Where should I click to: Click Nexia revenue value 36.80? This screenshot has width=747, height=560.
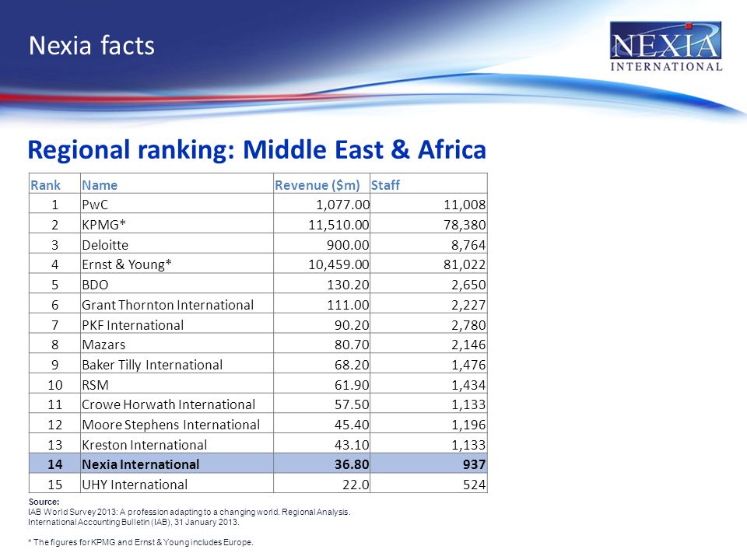click(x=352, y=464)
